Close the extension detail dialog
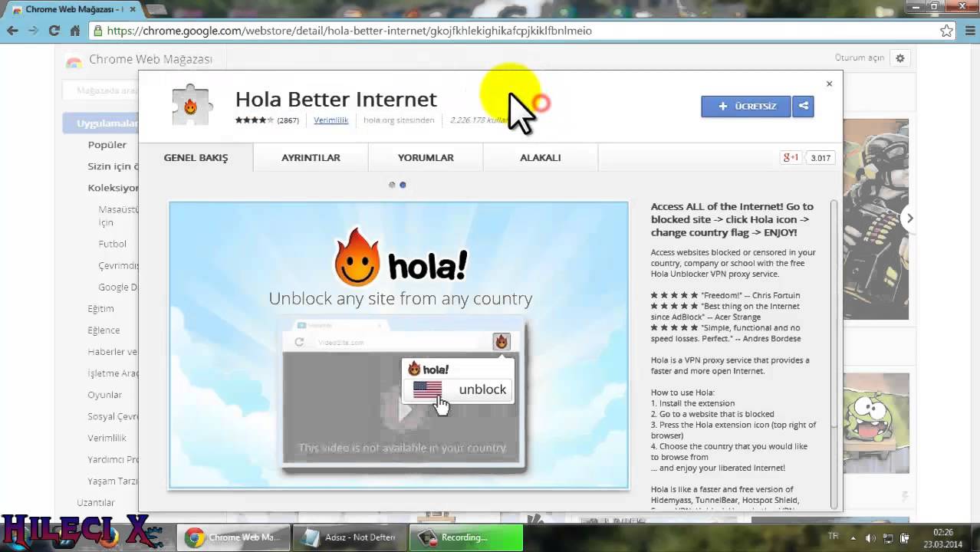 coord(829,84)
